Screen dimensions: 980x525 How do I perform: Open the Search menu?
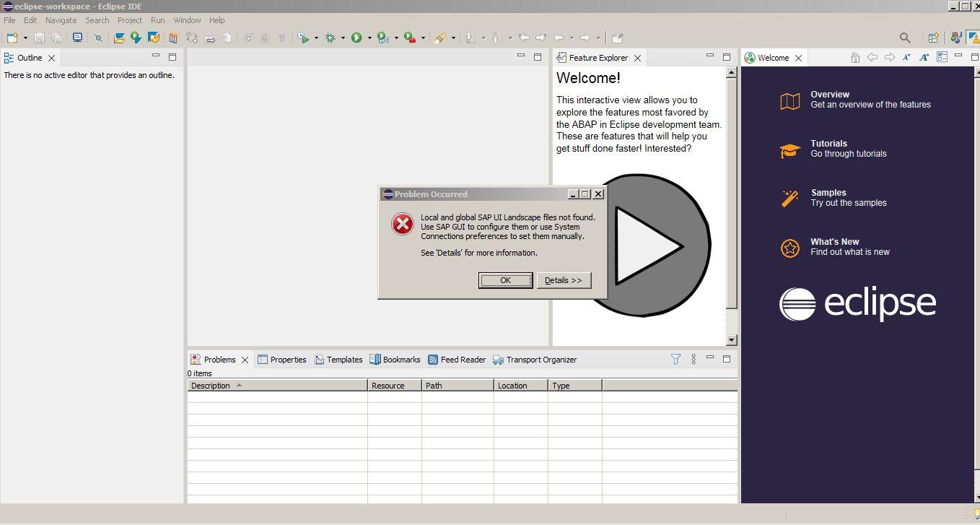[x=97, y=20]
